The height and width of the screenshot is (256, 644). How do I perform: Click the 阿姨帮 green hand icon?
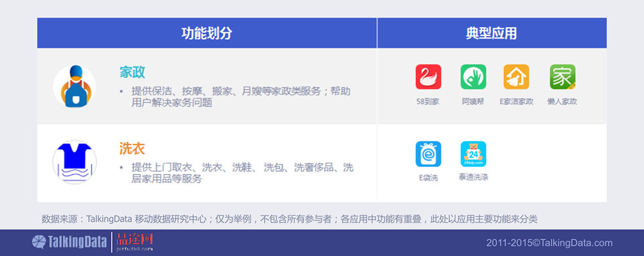pyautogui.click(x=473, y=77)
